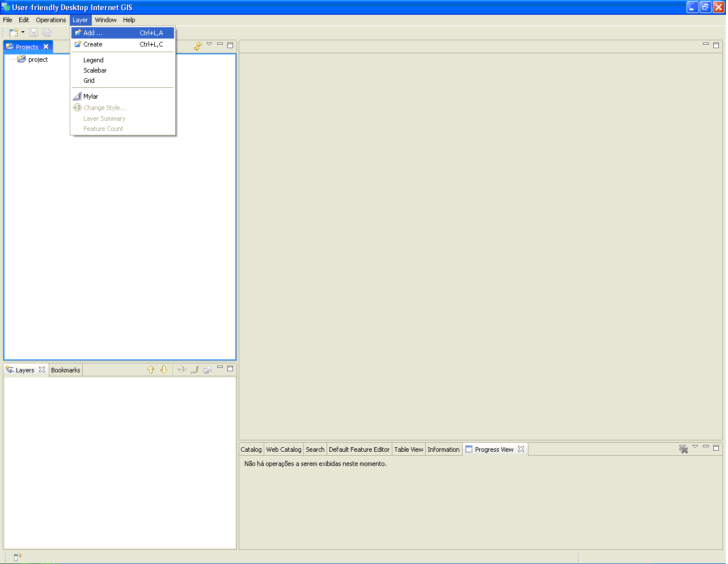Screen dimensions: 728x564
Task: Open the Information tab
Action: point(443,449)
